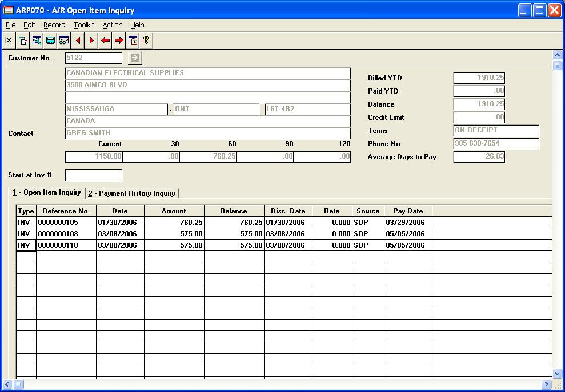
Task: Open the Toolkit menu
Action: click(84, 25)
